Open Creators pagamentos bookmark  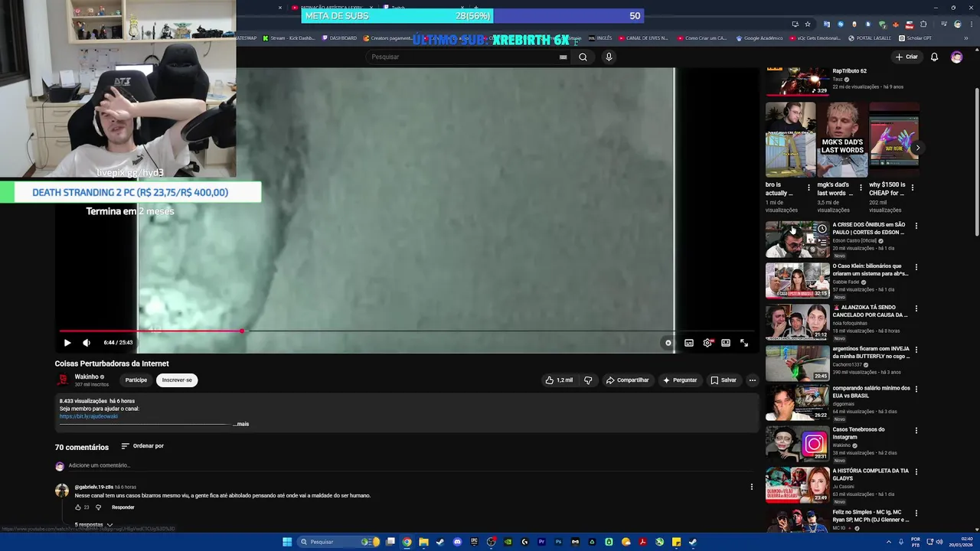(387, 38)
